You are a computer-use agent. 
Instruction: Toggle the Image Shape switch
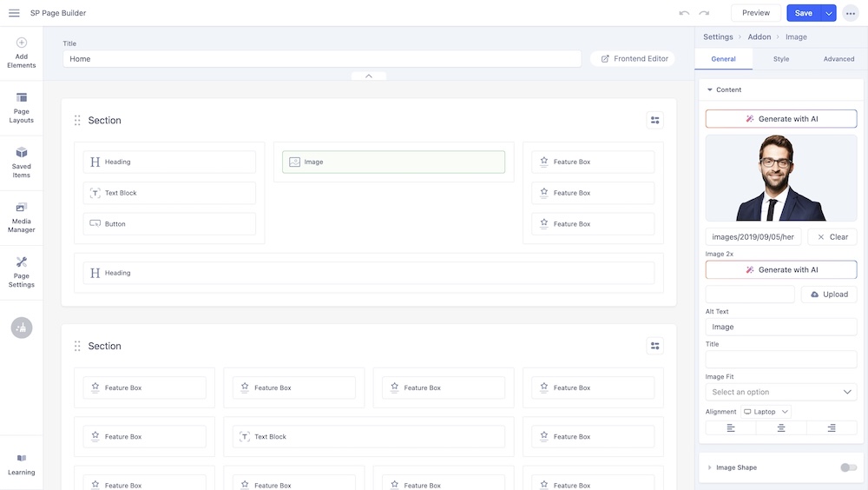tap(848, 467)
